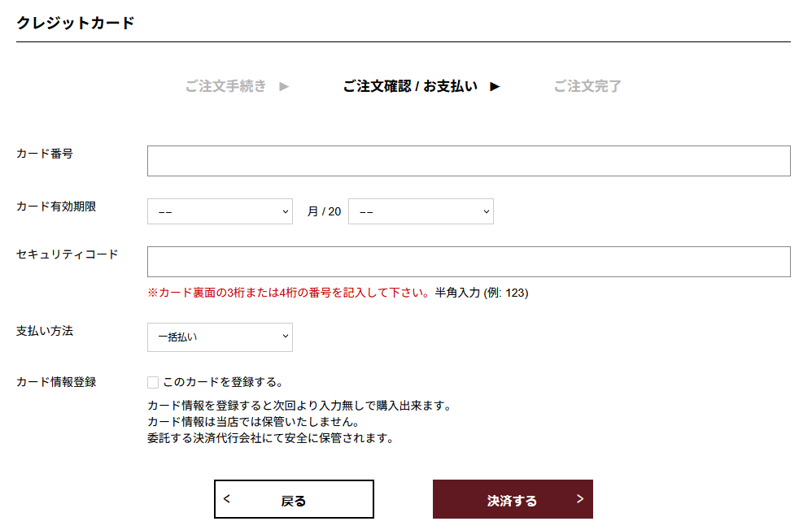812x530 pixels.
Task: Click the 戻る back button
Action: pyautogui.click(x=294, y=500)
